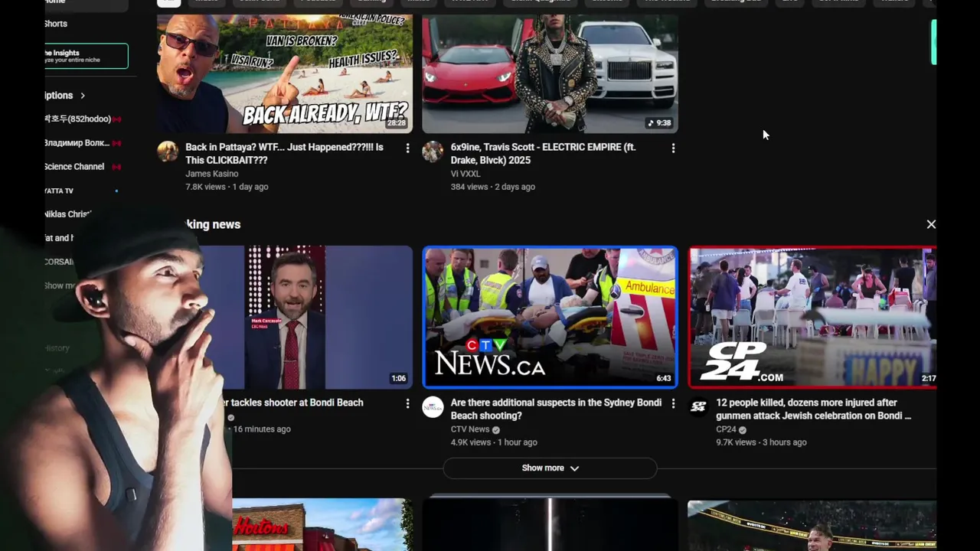This screenshot has height=551, width=980.
Task: Click live indicator beside 박호두(852hodoo)
Action: 117,119
